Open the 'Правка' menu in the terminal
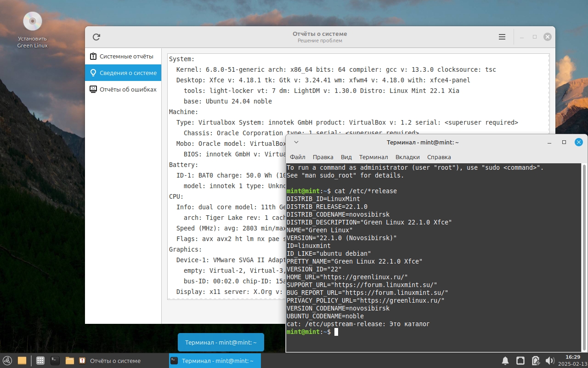The width and height of the screenshot is (588, 368). point(323,157)
